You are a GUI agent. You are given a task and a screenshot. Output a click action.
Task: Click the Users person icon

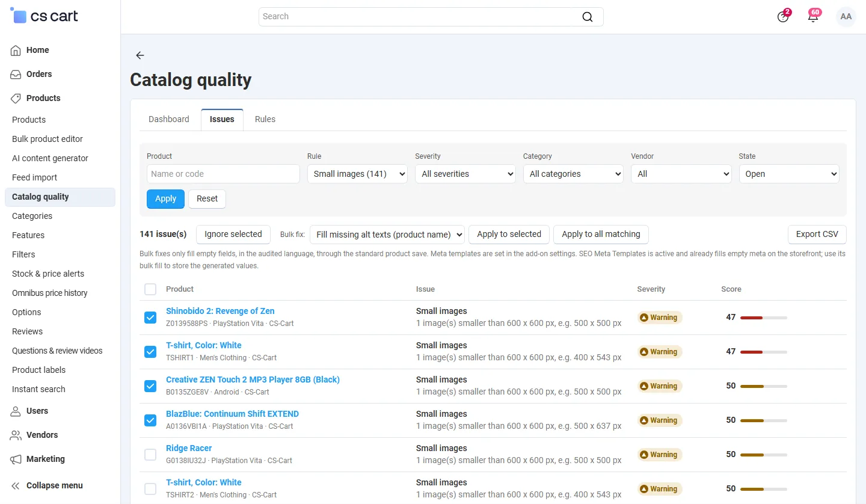click(x=16, y=411)
